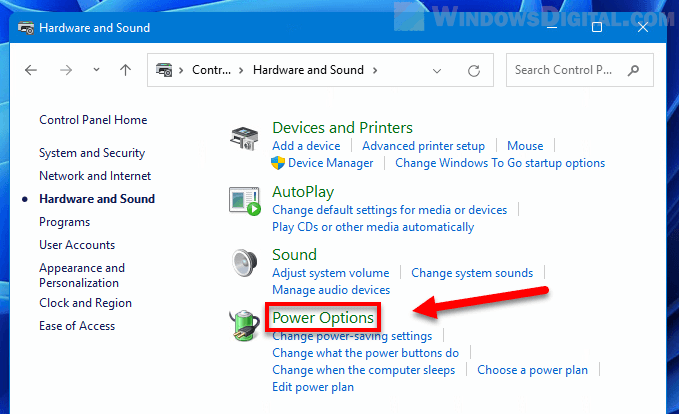Expand chevron after address bar icon
679x414 pixels.
[181, 70]
